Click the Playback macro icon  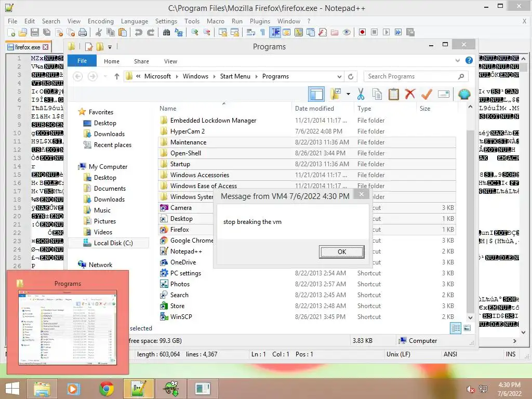click(x=386, y=32)
